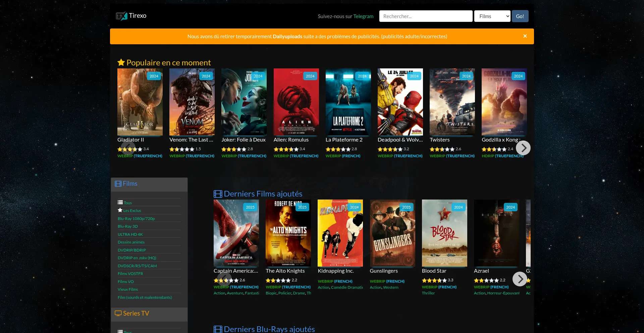Select the Twisters title text

click(x=440, y=140)
